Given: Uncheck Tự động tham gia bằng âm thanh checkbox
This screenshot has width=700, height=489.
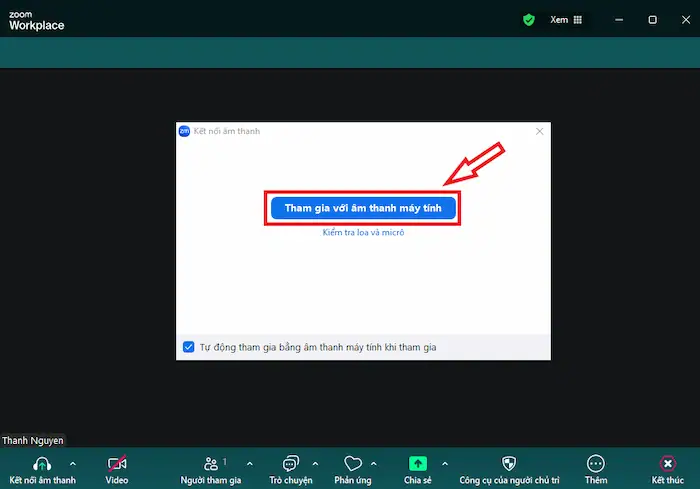Looking at the screenshot, I should pos(189,347).
